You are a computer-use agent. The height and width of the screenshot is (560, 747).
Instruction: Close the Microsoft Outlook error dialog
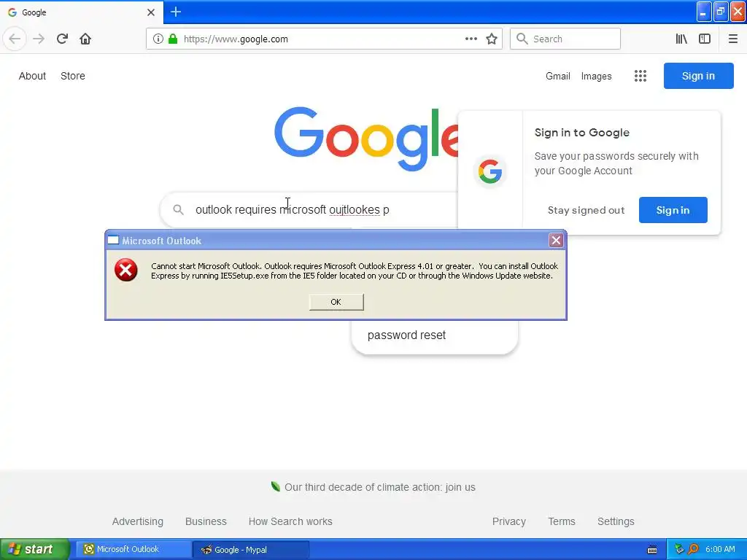(x=555, y=240)
